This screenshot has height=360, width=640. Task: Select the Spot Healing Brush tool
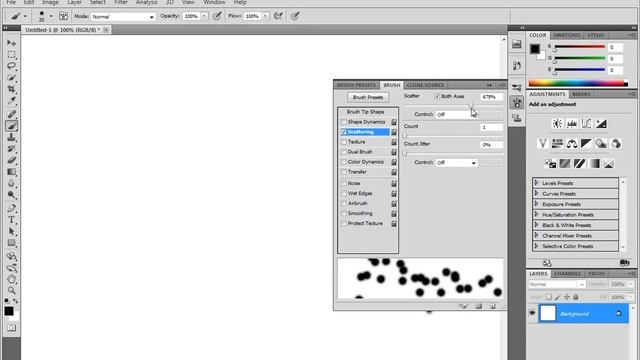click(11, 114)
